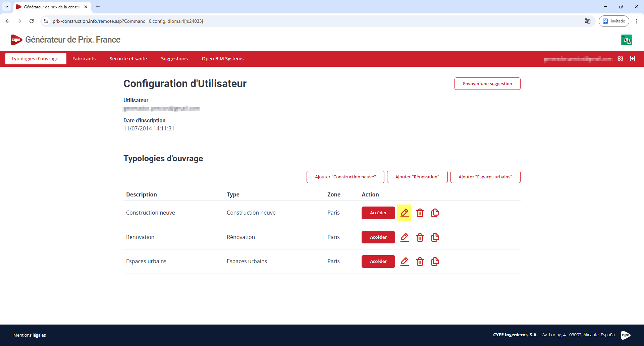This screenshot has height=346, width=644.
Task: Delete the Rénovation typology using trash icon
Action: point(420,237)
